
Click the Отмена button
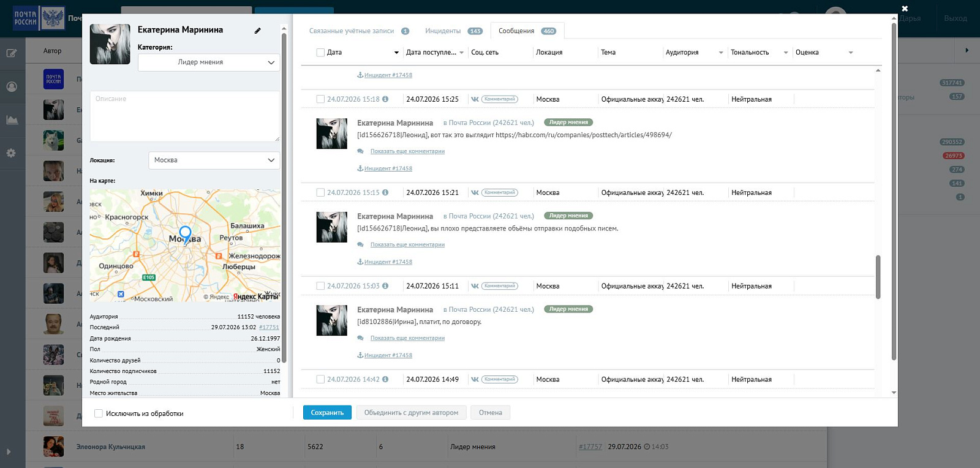click(x=491, y=413)
